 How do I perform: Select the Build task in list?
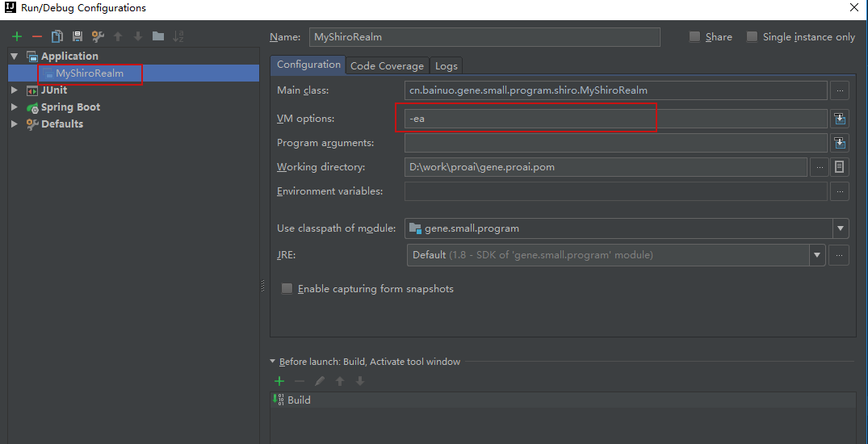click(x=564, y=400)
